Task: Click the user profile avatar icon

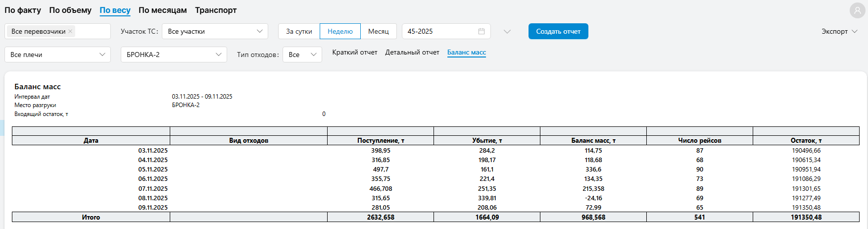Action: click(x=857, y=10)
